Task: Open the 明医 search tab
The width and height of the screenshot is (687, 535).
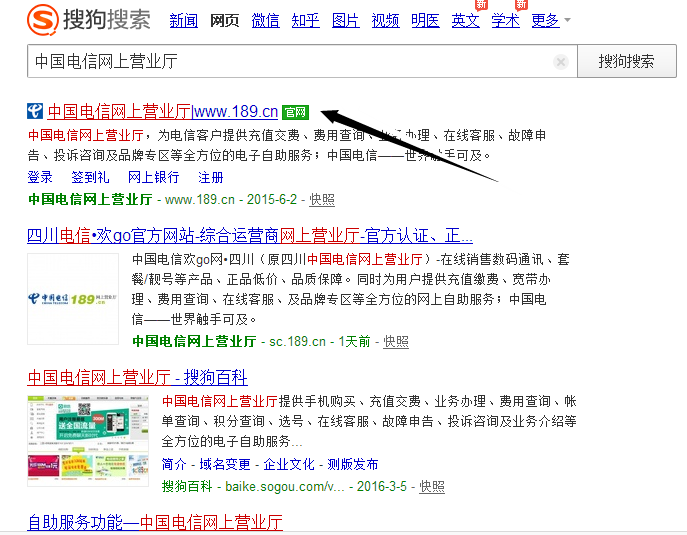Action: tap(425, 21)
